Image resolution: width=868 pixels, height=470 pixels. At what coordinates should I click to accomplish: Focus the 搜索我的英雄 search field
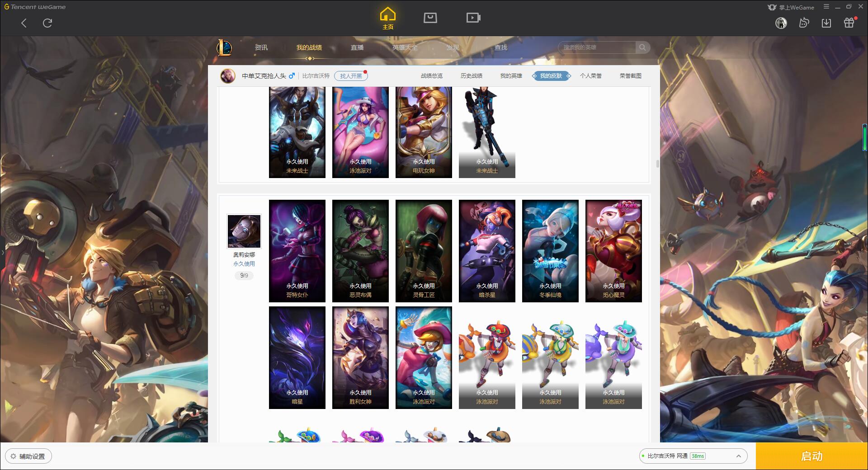point(597,47)
